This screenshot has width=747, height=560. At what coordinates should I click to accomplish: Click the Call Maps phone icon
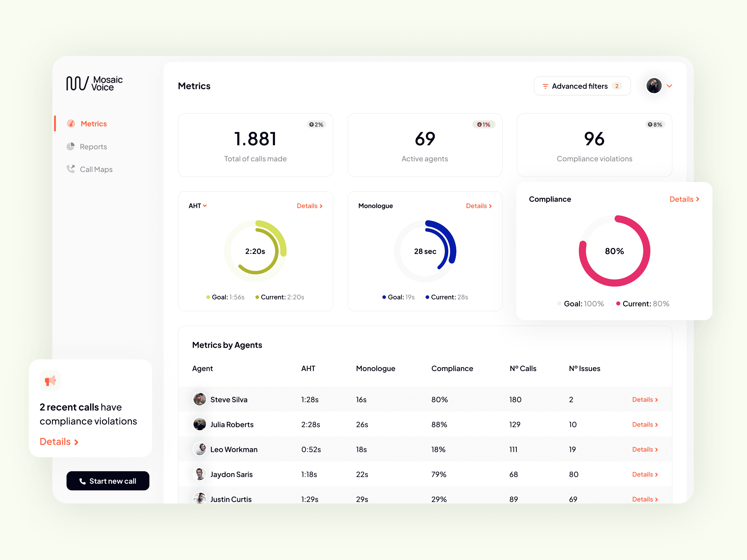[x=70, y=169]
